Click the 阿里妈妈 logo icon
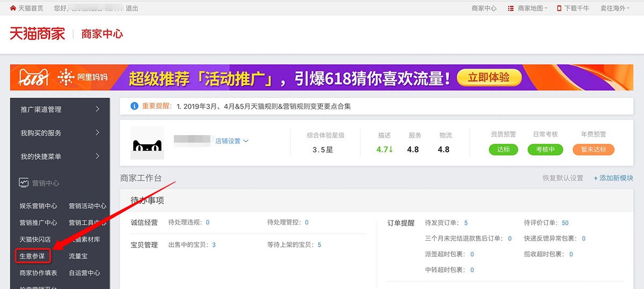Image resolution: width=644 pixels, height=289 pixels. (65, 77)
